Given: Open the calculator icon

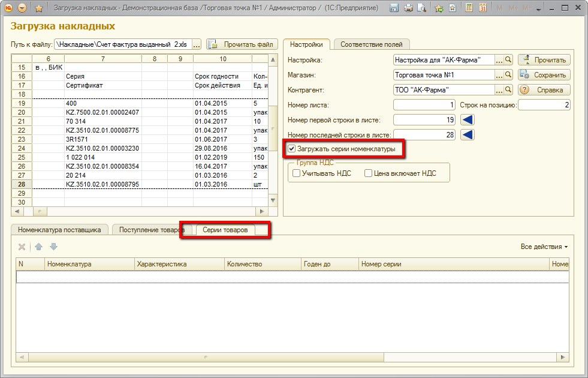Looking at the screenshot, I should 468,8.
